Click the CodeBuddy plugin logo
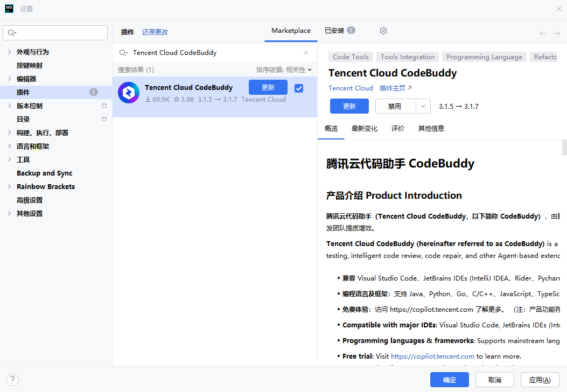Image resolution: width=567 pixels, height=392 pixels. pyautogui.click(x=129, y=93)
